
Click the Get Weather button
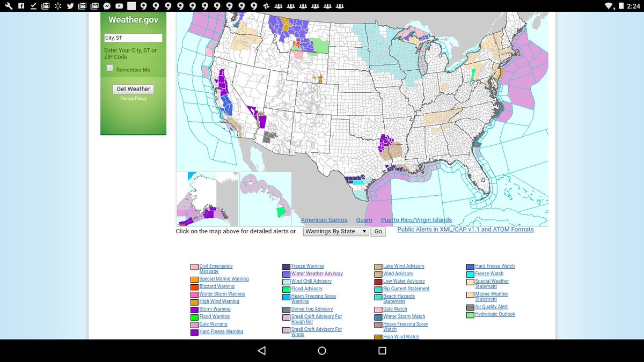click(x=134, y=89)
